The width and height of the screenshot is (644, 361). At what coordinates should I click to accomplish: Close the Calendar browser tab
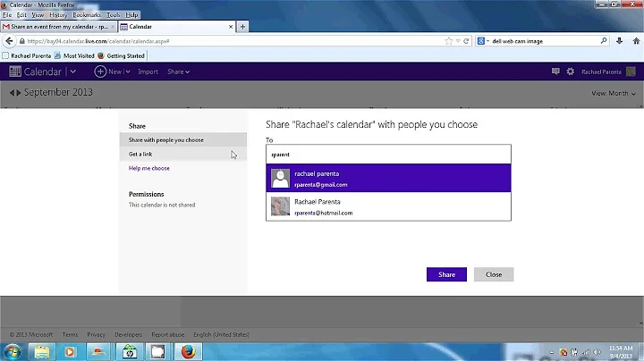tap(231, 27)
